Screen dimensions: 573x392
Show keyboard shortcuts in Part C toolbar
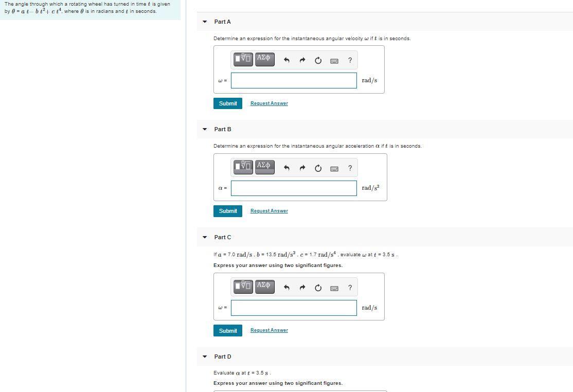334,288
